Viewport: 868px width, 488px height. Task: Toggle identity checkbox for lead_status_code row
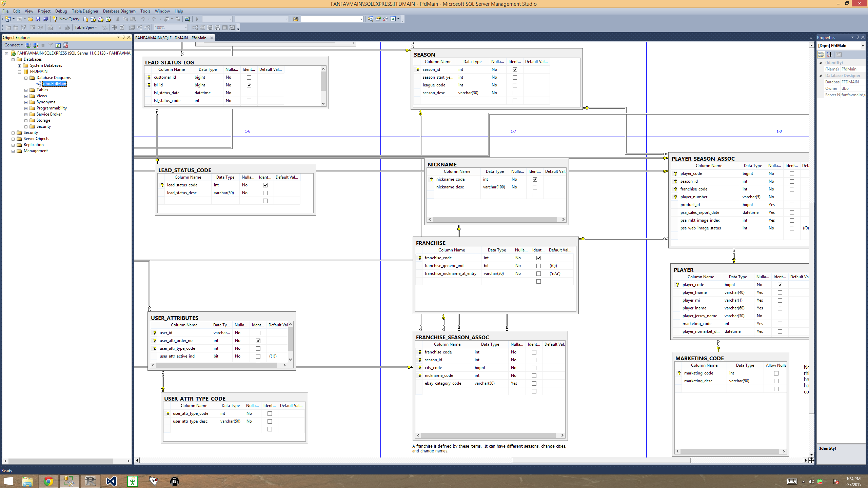(x=265, y=185)
